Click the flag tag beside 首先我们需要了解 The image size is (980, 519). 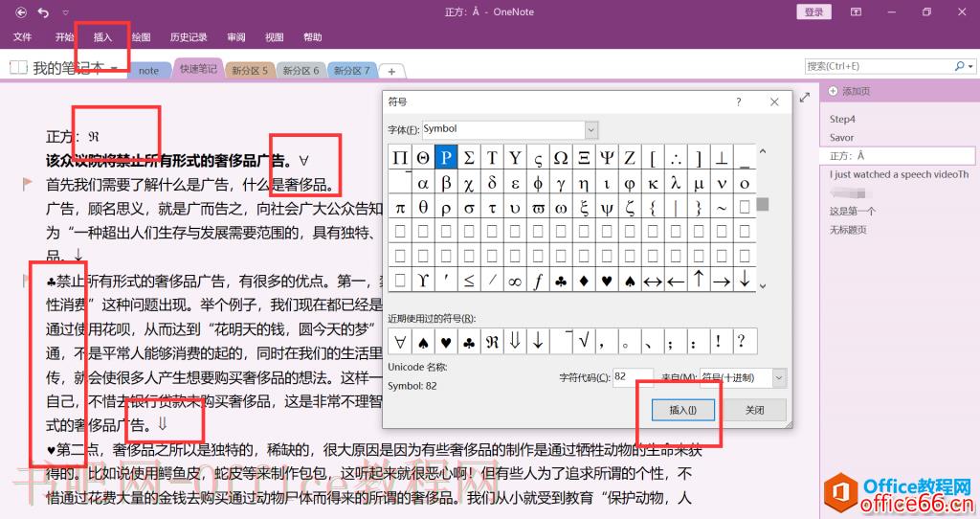(27, 183)
